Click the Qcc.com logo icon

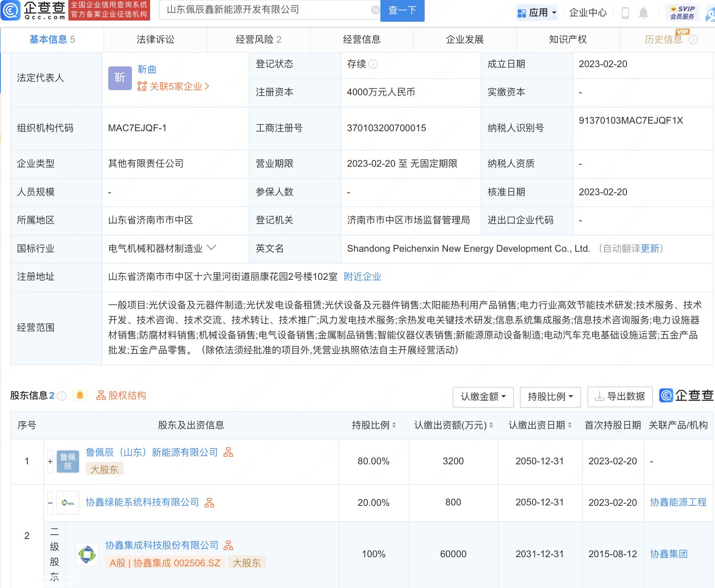coord(10,10)
